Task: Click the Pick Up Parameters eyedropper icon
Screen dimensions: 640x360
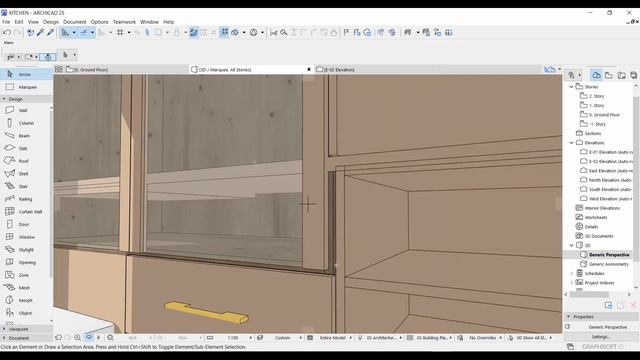Action: [40, 33]
